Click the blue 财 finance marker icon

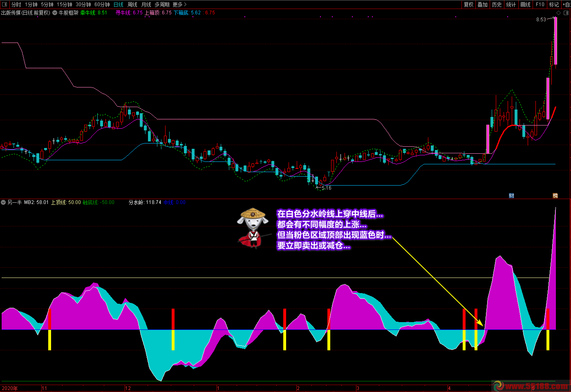click(x=511, y=195)
